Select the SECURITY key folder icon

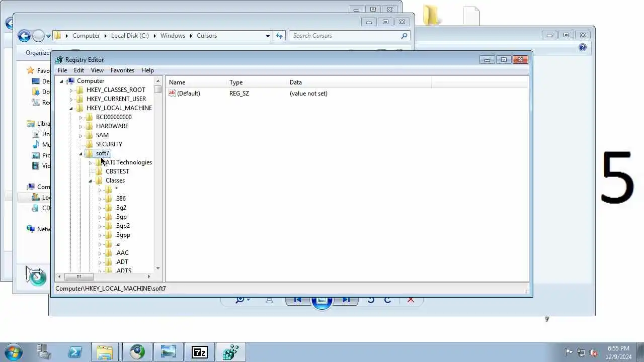[90, 144]
